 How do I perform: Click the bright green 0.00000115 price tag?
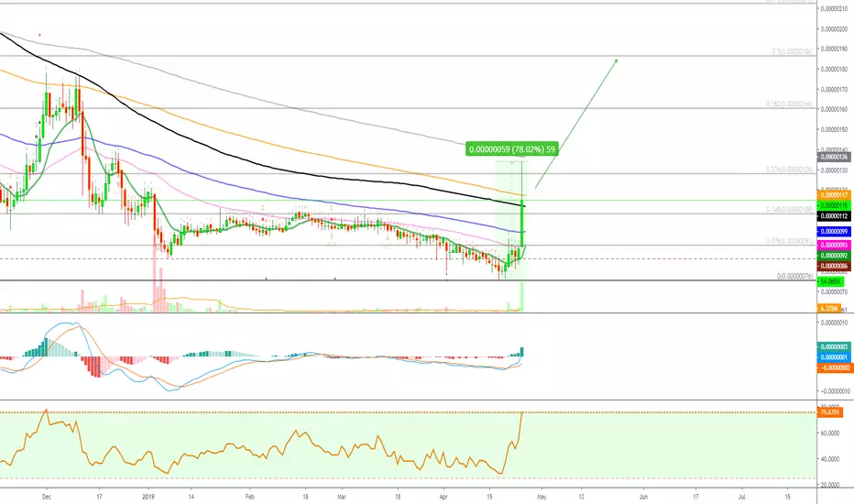pyautogui.click(x=834, y=205)
